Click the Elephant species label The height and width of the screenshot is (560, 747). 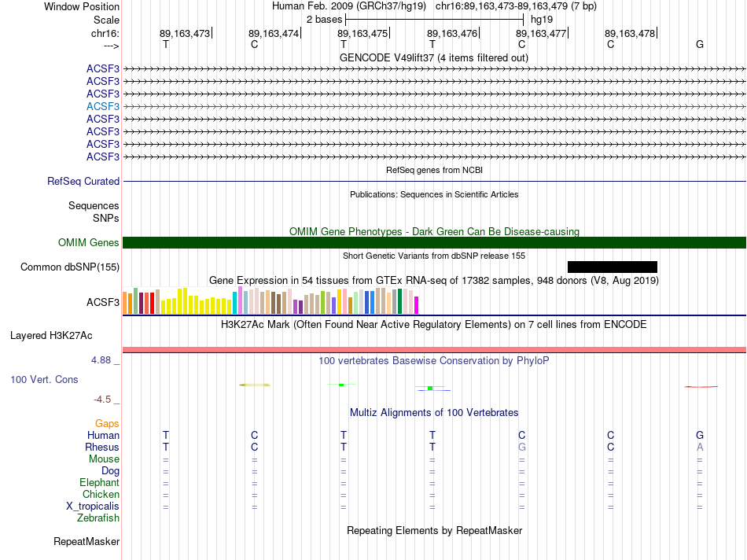(99, 483)
